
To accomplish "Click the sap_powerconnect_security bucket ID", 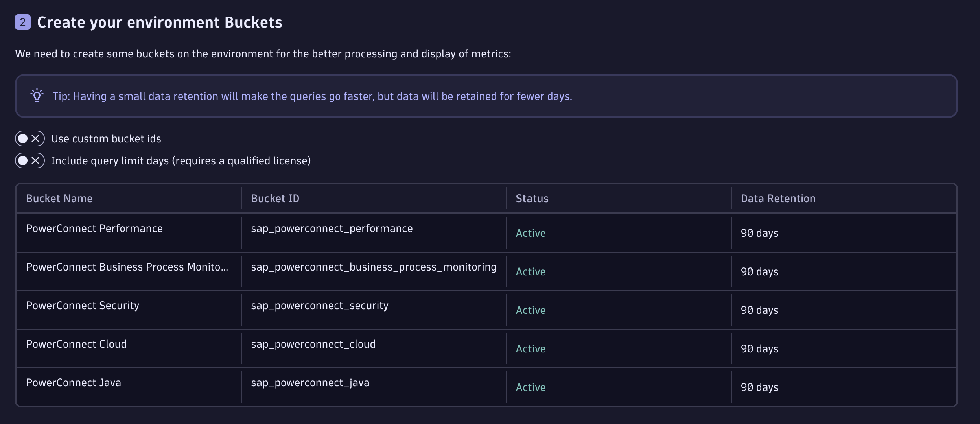I will (320, 306).
